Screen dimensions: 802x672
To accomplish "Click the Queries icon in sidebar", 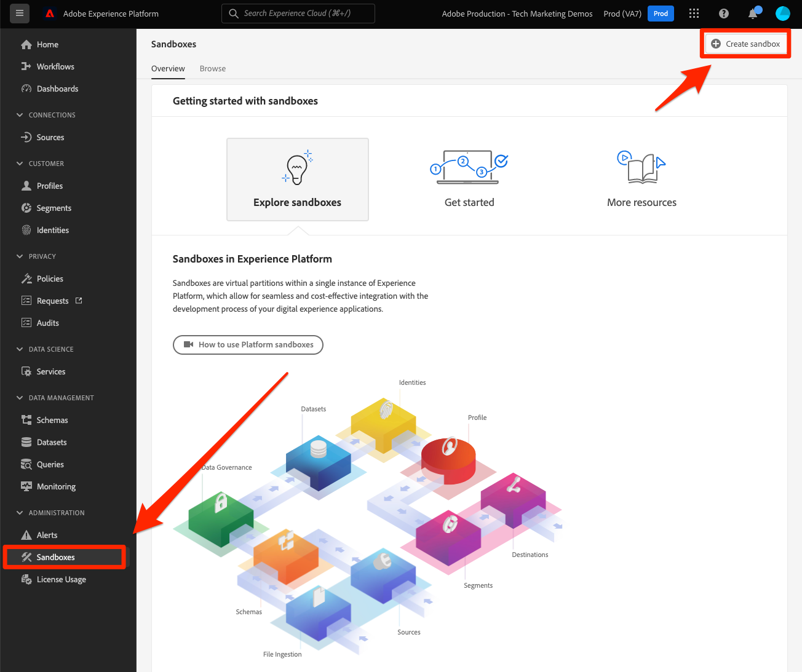I will click(x=26, y=464).
